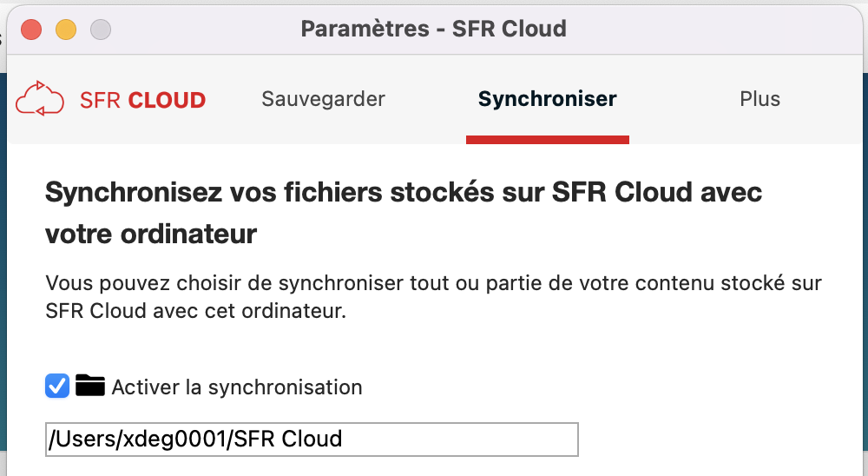Click the red active-tab underline indicator
Screen dimensions: 868x476
click(547, 140)
